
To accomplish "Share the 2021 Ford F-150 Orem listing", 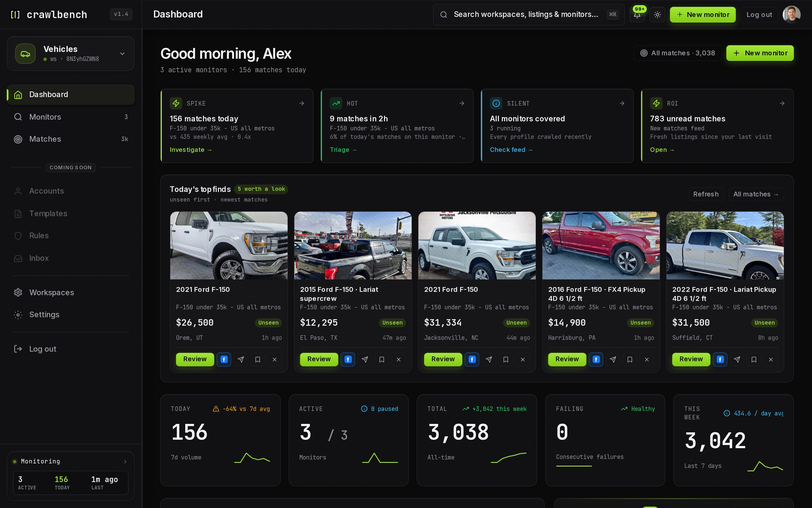I will [x=240, y=360].
